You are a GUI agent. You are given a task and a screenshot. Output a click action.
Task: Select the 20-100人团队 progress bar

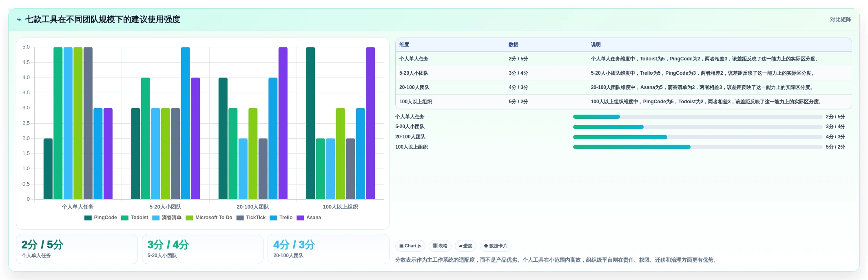[697, 137]
